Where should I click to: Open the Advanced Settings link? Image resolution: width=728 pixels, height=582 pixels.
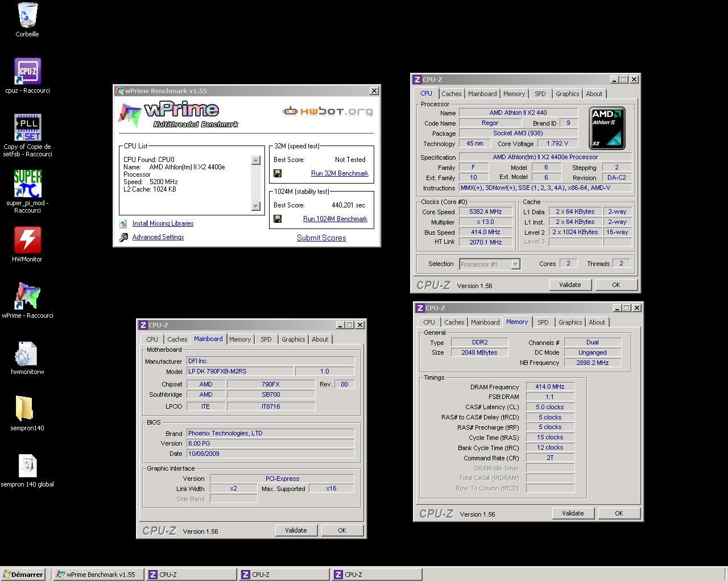point(158,237)
